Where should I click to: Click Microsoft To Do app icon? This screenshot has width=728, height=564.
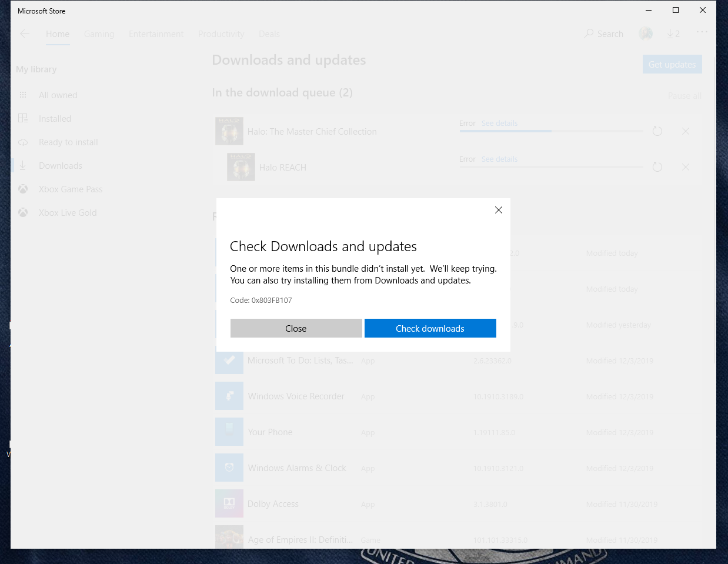click(229, 360)
